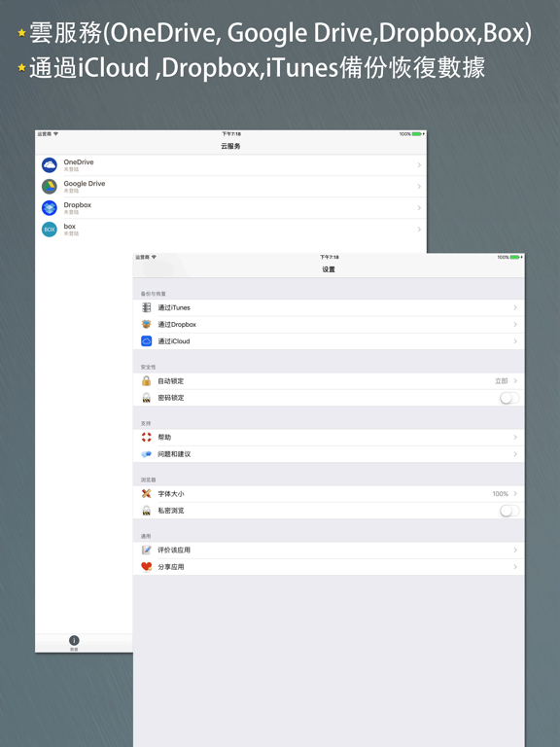Open the OneDrive cloud icon

coord(50,164)
